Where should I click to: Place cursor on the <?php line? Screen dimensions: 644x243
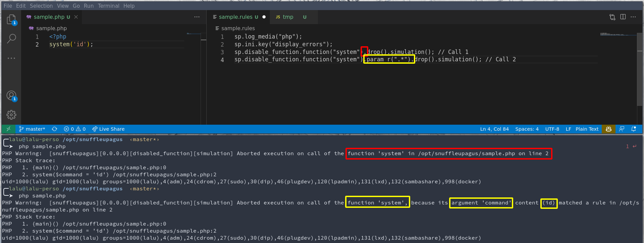pyautogui.click(x=58, y=37)
